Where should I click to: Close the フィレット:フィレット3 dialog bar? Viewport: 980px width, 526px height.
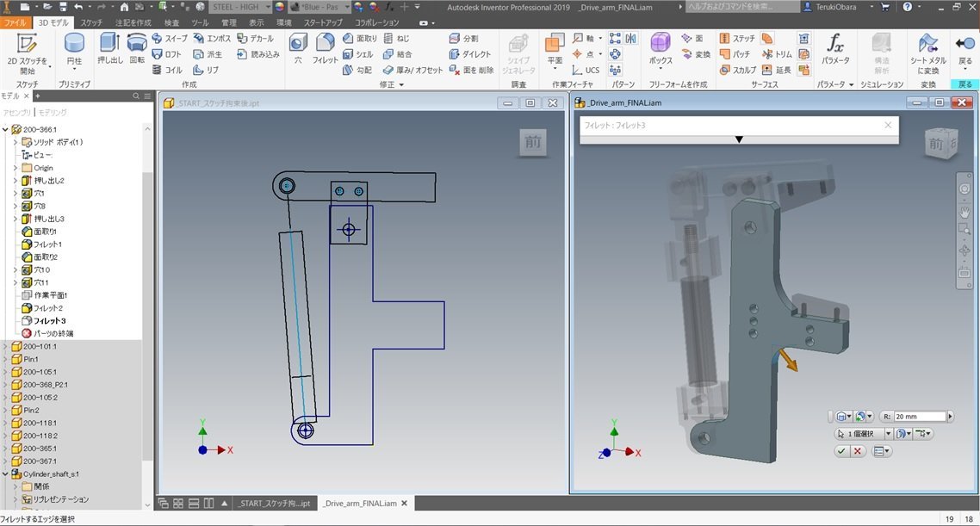click(888, 125)
